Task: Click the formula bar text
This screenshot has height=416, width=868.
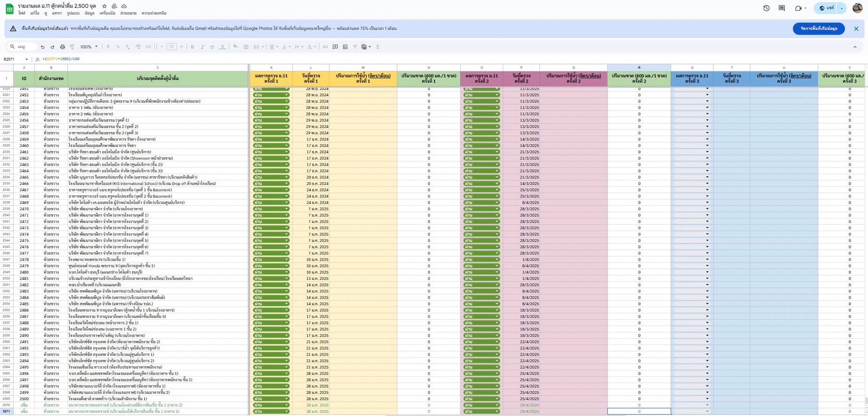Action: click(61, 59)
